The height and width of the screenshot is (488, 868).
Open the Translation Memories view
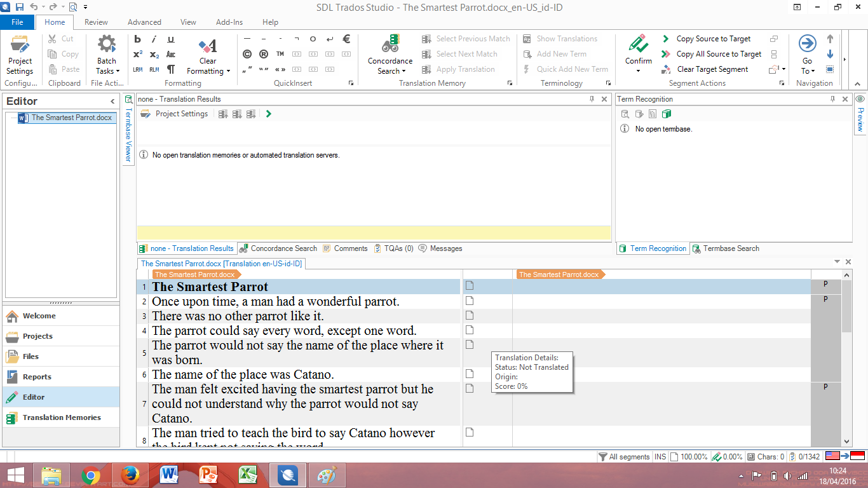[x=61, y=417]
